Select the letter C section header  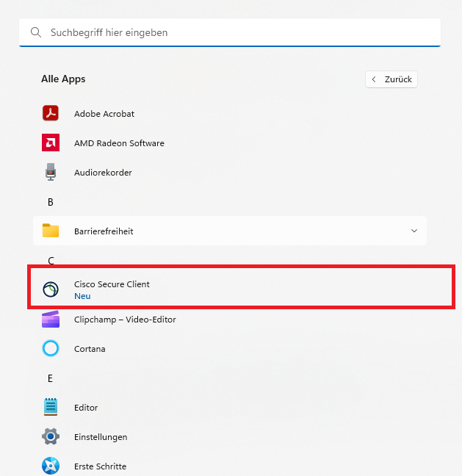(x=51, y=261)
